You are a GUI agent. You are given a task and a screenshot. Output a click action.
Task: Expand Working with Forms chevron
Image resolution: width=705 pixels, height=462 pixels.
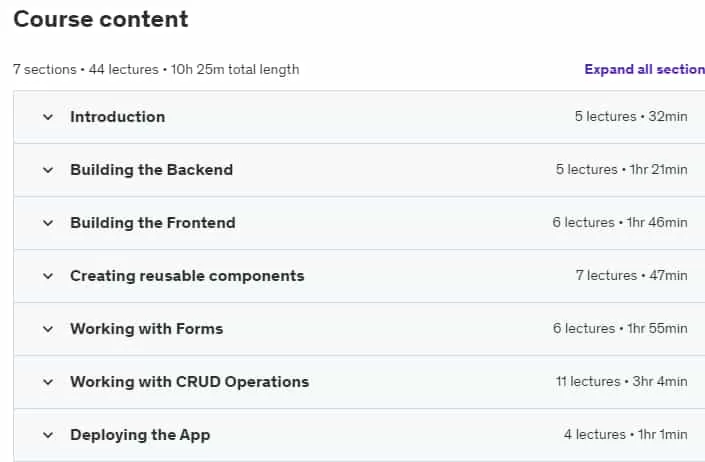point(48,329)
